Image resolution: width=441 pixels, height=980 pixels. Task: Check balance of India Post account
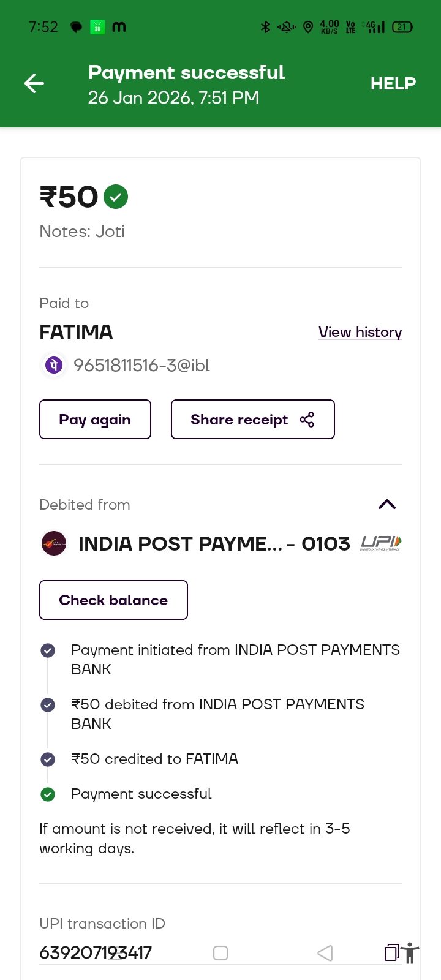[113, 600]
